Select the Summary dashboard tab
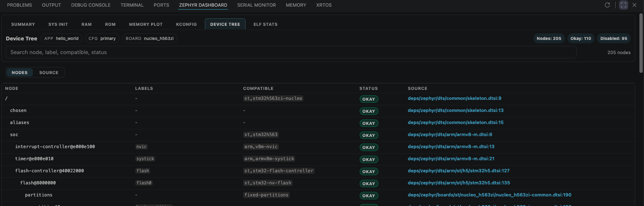 23,24
